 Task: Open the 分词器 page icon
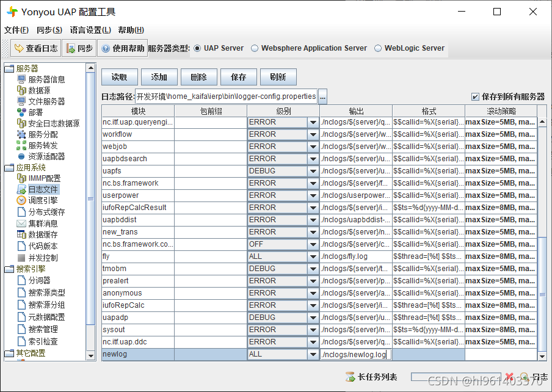click(21, 280)
